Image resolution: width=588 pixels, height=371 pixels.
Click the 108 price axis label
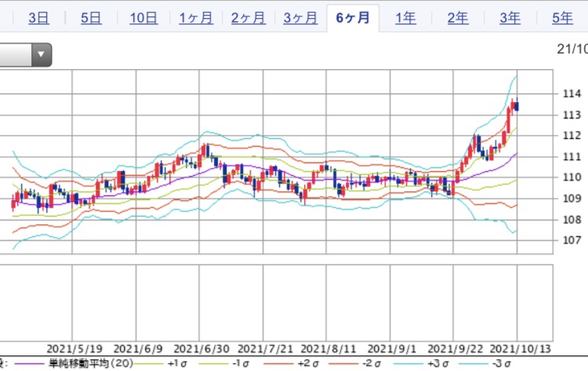point(572,219)
